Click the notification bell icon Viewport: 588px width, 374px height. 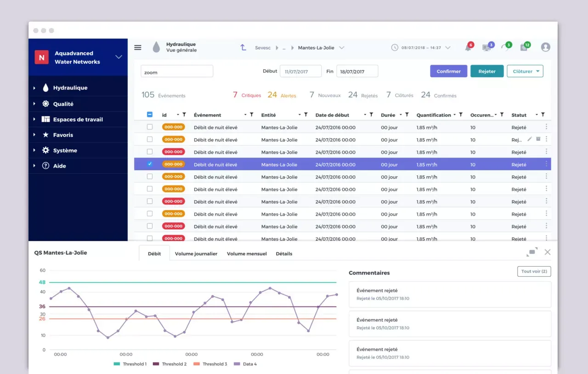[x=468, y=47]
